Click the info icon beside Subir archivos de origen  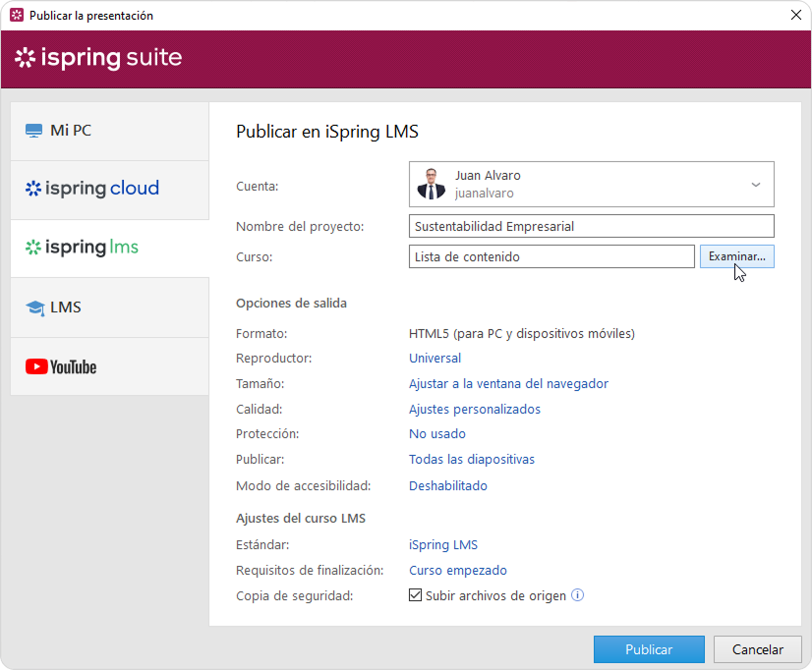(x=578, y=595)
